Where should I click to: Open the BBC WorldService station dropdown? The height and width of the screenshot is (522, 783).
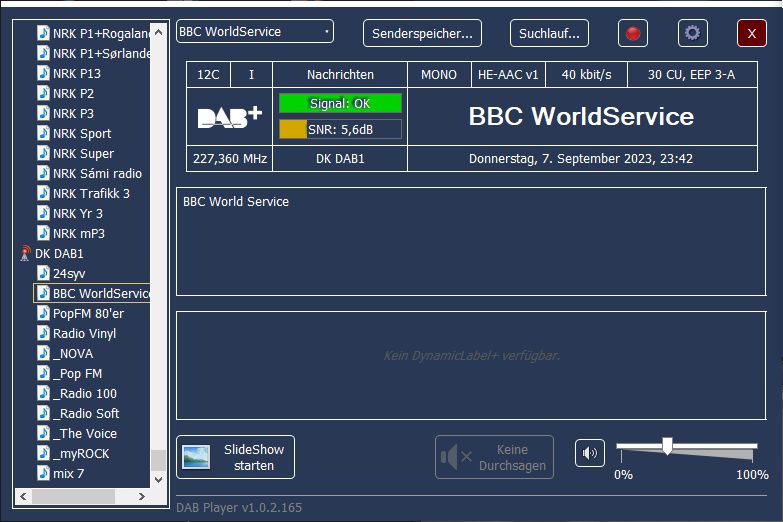click(x=255, y=31)
